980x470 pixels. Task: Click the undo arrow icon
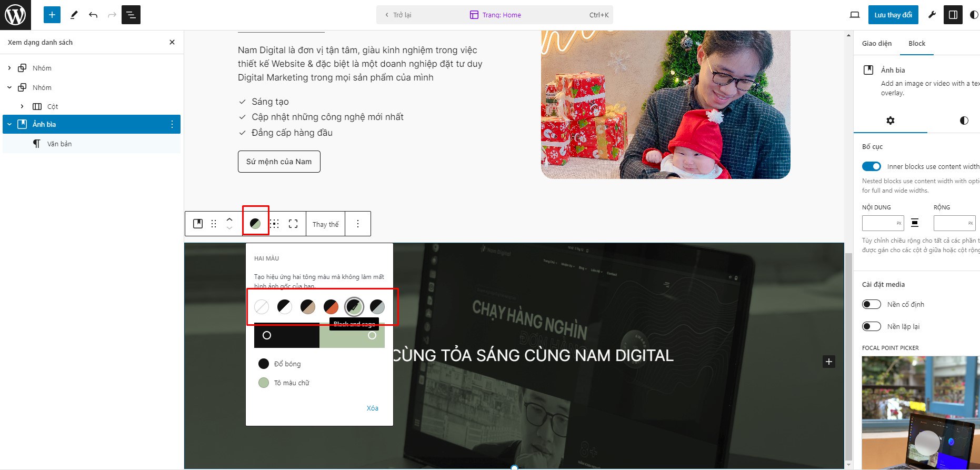point(93,15)
